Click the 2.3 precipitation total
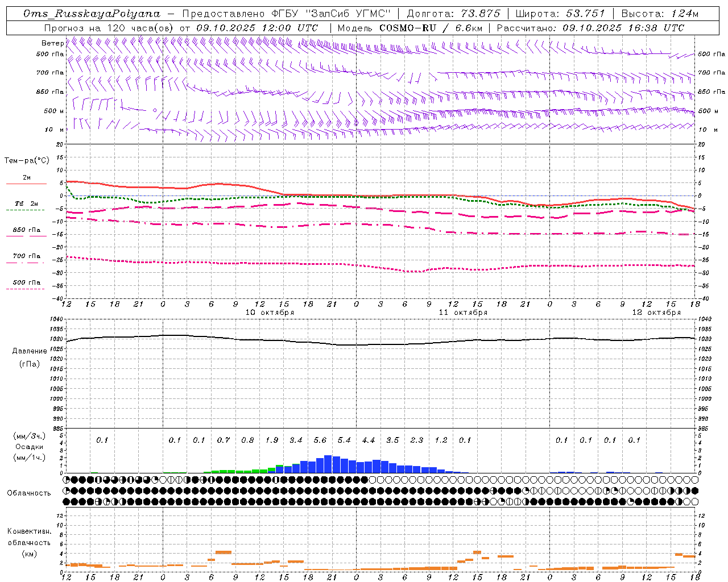Screen dimensions: 728x582 click(417, 440)
